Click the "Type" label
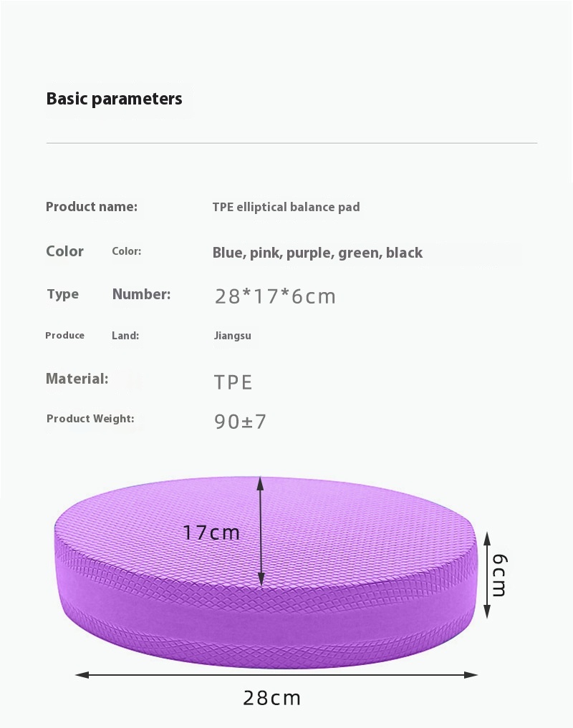 [x=62, y=294]
